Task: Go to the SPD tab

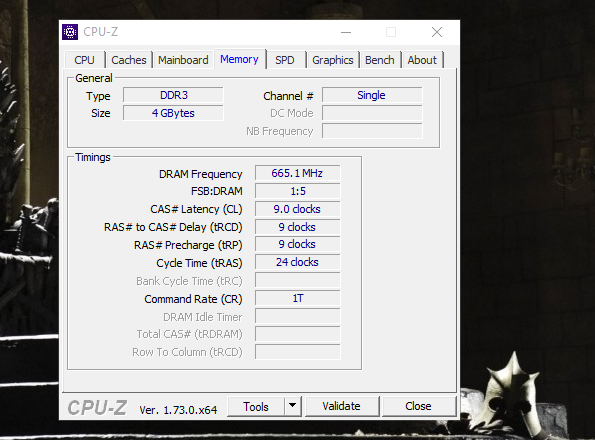Action: click(x=285, y=60)
